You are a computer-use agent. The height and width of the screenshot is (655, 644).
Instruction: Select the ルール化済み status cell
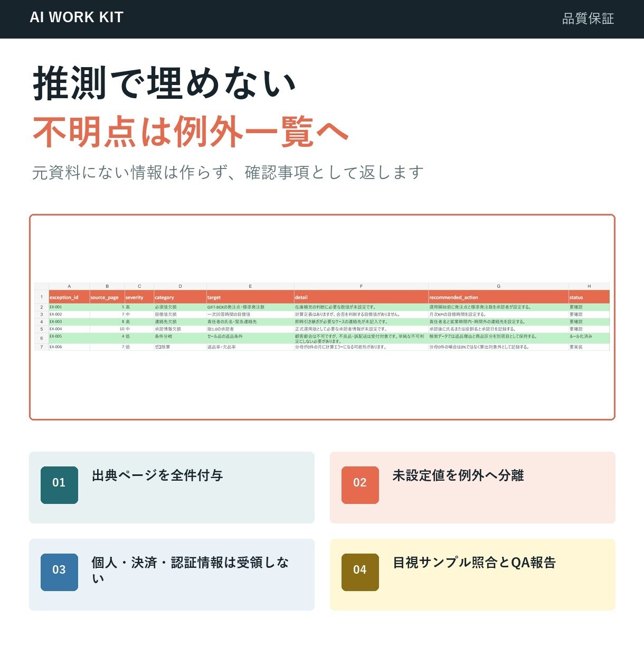(589, 338)
